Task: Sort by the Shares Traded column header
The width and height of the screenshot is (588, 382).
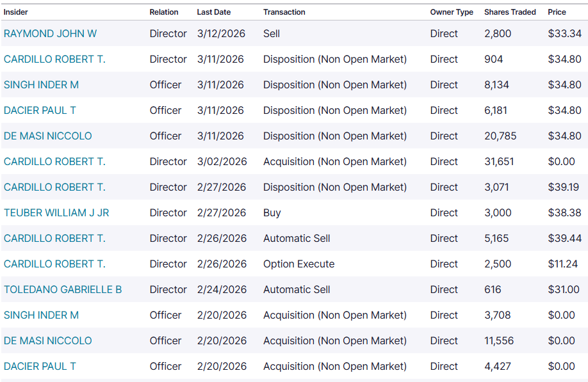Action: pos(510,12)
